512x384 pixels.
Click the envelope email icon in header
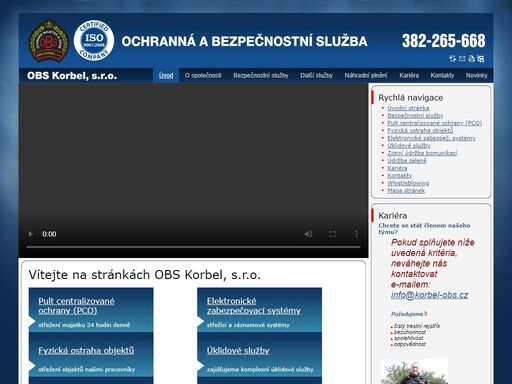pyautogui.click(x=462, y=59)
